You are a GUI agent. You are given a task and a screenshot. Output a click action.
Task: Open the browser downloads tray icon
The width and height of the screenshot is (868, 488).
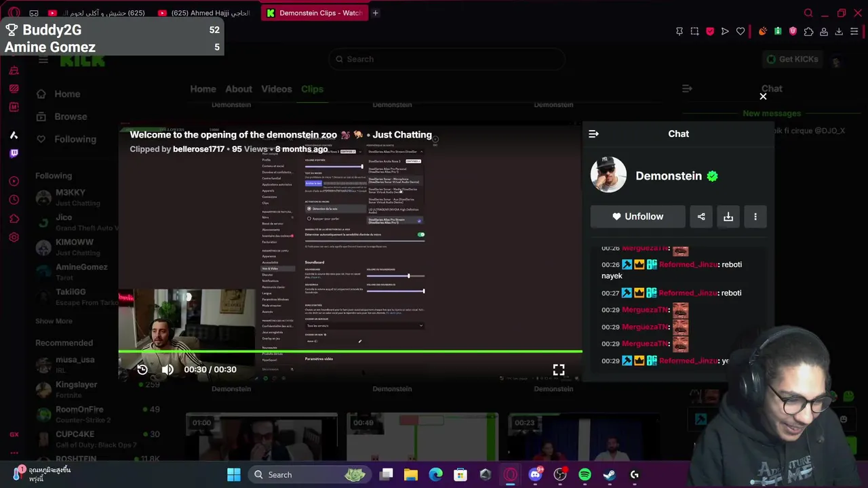(x=839, y=31)
